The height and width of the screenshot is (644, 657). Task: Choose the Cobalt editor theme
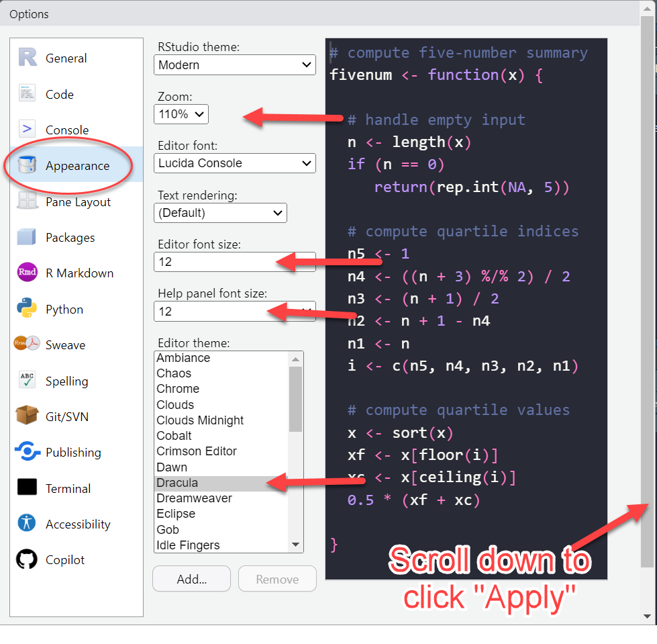click(174, 436)
